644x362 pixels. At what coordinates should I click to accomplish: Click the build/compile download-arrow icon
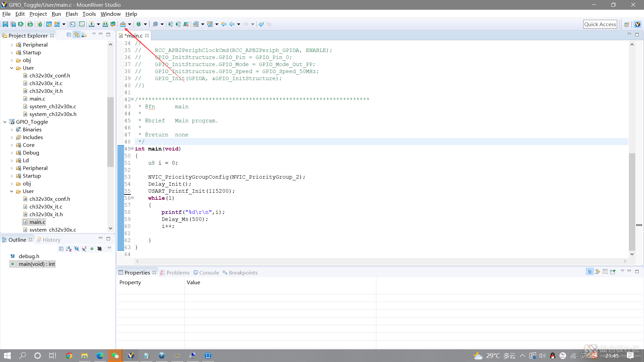point(92,24)
